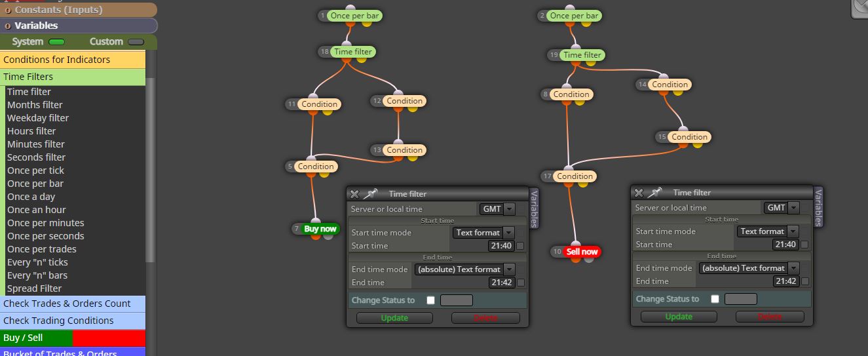Select Condition block 14
Viewport: 868px width, 356px height.
point(670,84)
